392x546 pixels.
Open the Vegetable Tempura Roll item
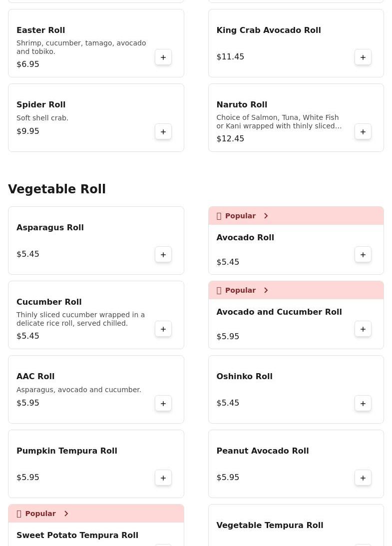270,526
